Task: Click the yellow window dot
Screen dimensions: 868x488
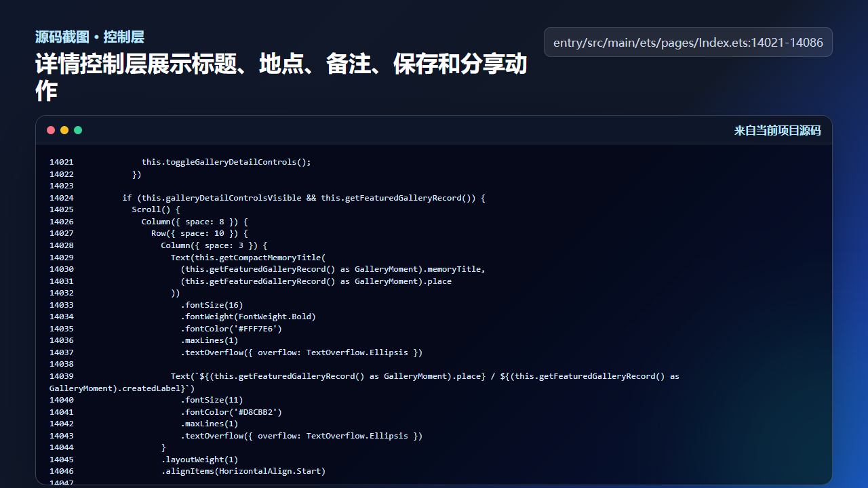Action: pyautogui.click(x=64, y=130)
